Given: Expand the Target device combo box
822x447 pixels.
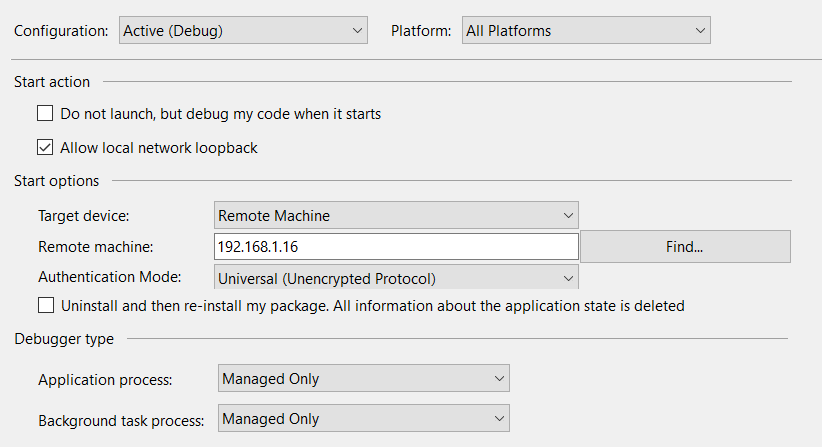Looking at the screenshot, I should (x=396, y=215).
